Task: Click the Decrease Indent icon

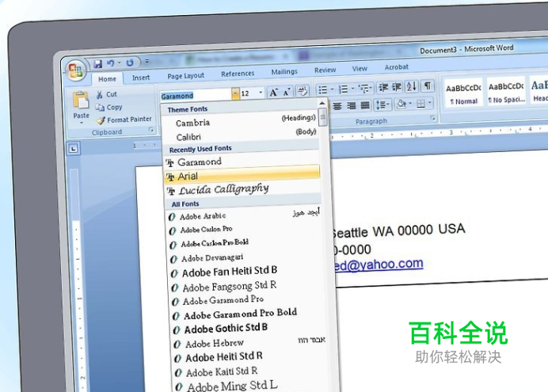Action: (383, 87)
